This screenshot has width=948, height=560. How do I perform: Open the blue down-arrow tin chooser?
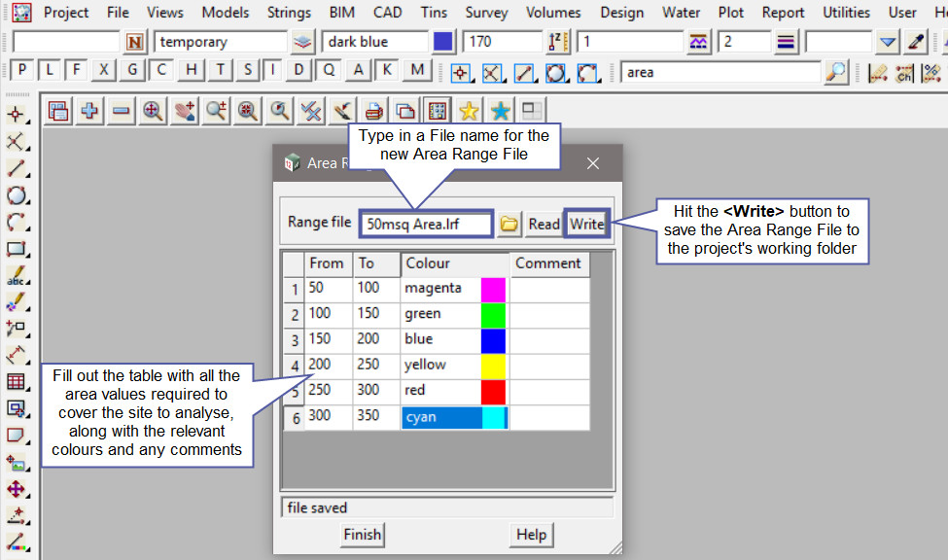(888, 42)
